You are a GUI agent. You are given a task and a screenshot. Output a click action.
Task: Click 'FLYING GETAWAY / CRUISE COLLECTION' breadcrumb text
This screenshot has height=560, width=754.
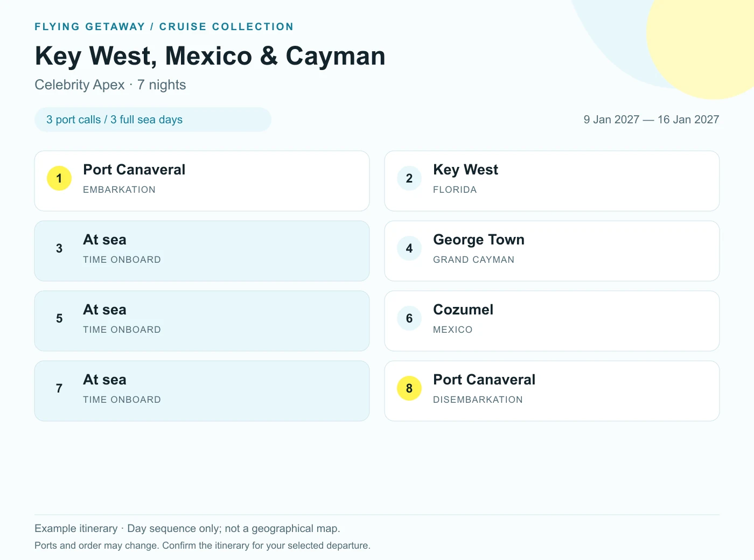[164, 26]
